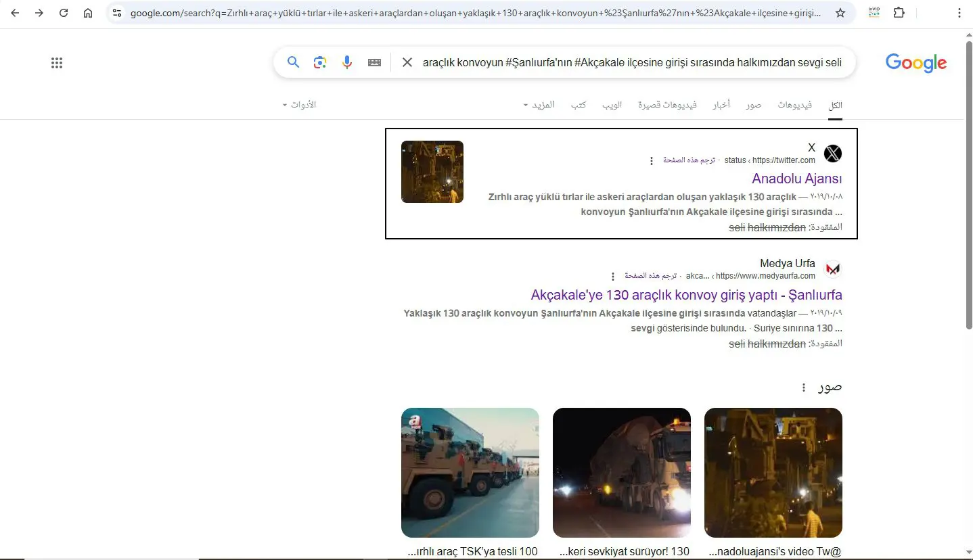Start voice search with the microphone

[347, 62]
